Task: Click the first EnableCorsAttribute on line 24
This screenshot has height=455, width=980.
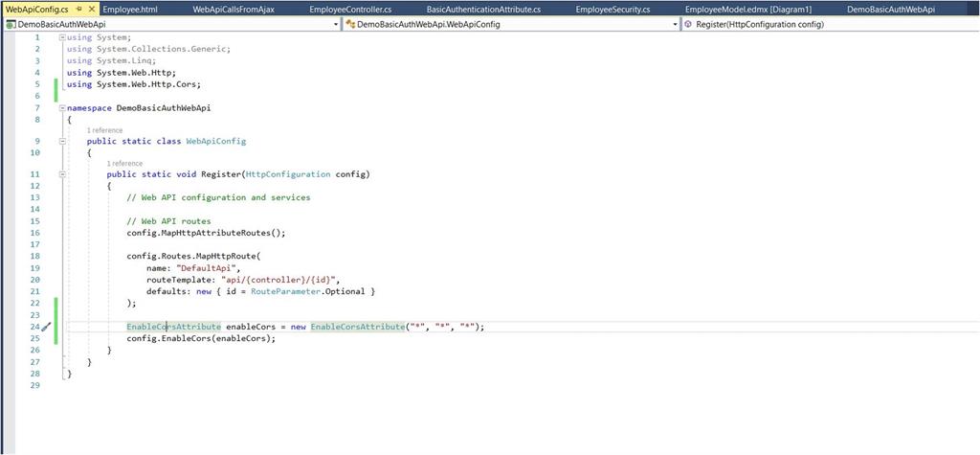Action: pos(174,327)
